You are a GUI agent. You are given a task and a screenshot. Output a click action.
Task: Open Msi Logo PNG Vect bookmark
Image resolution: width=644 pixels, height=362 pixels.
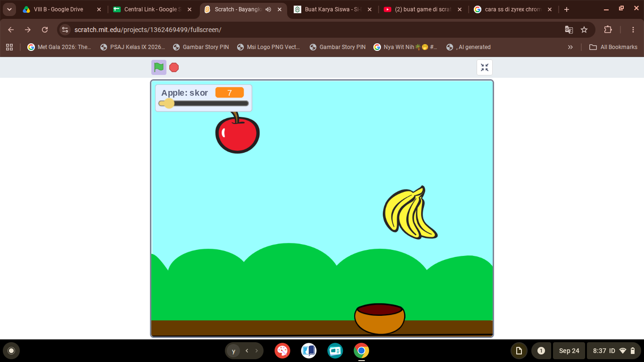click(x=269, y=47)
